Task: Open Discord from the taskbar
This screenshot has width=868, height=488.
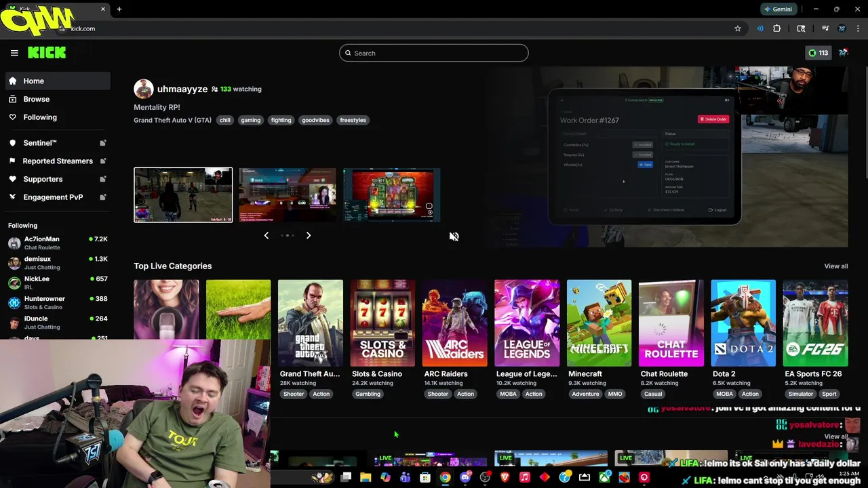Action: 465,477
